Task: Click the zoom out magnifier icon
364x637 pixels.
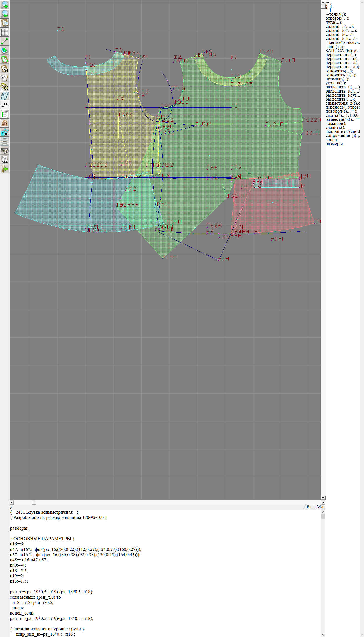Action: (5, 14)
